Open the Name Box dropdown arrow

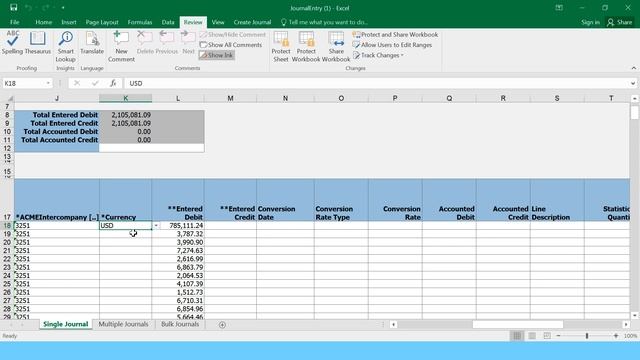(48, 83)
